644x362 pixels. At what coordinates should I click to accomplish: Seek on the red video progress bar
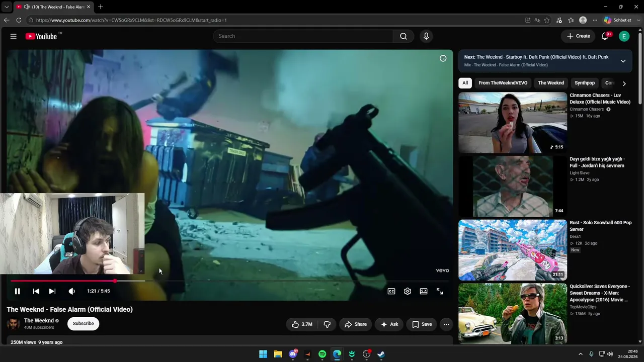(x=230, y=281)
